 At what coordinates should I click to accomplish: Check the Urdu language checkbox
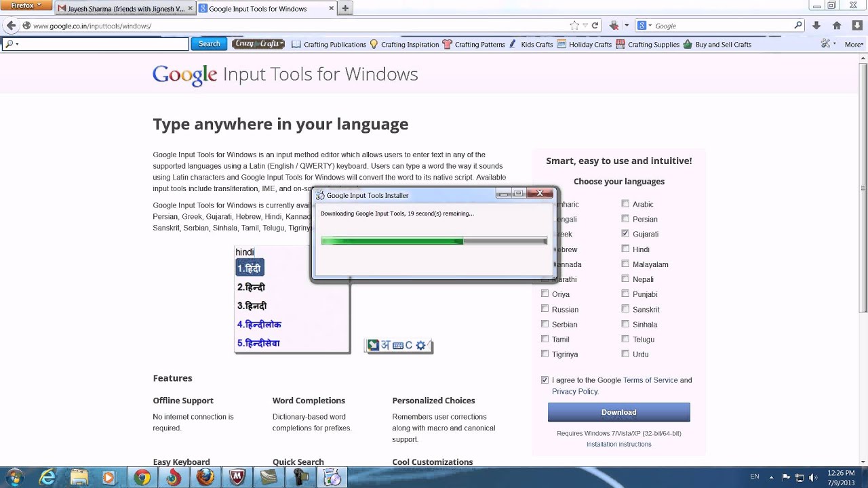pyautogui.click(x=625, y=354)
